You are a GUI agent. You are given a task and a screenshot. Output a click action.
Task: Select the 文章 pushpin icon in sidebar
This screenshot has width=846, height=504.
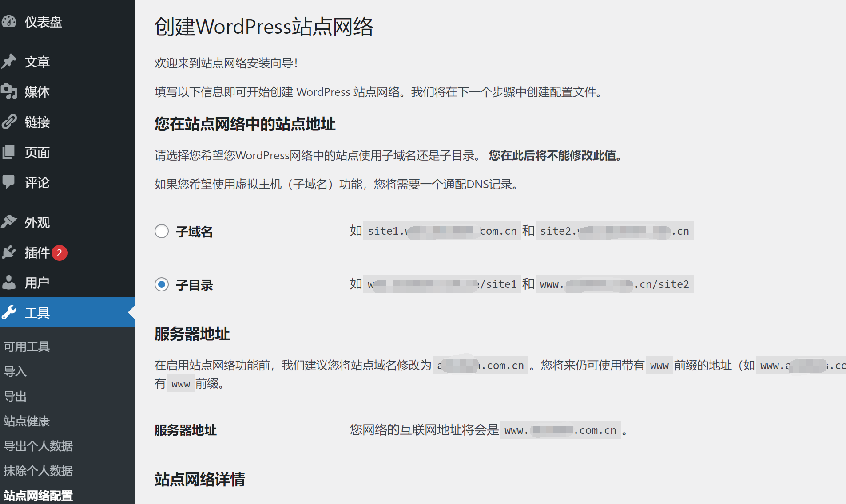[10, 62]
